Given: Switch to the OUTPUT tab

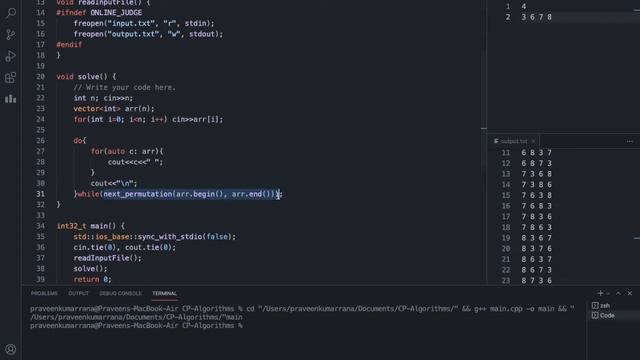Looking at the screenshot, I should click(x=78, y=293).
